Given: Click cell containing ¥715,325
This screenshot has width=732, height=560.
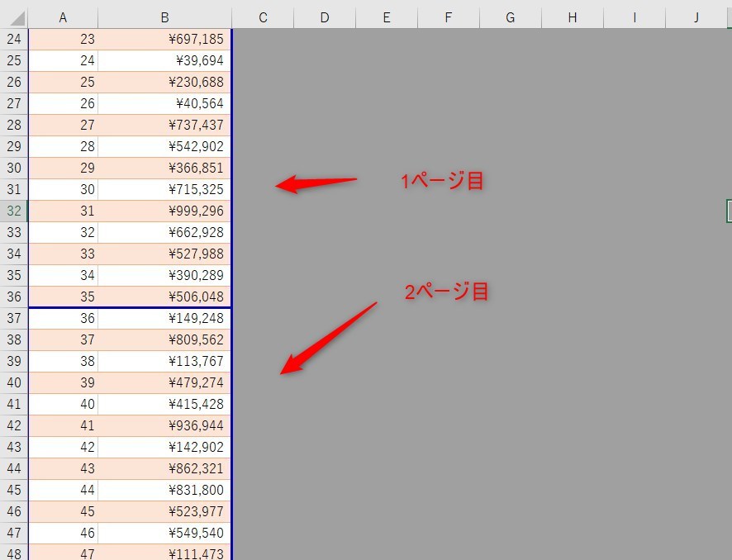Looking at the screenshot, I should (164, 189).
